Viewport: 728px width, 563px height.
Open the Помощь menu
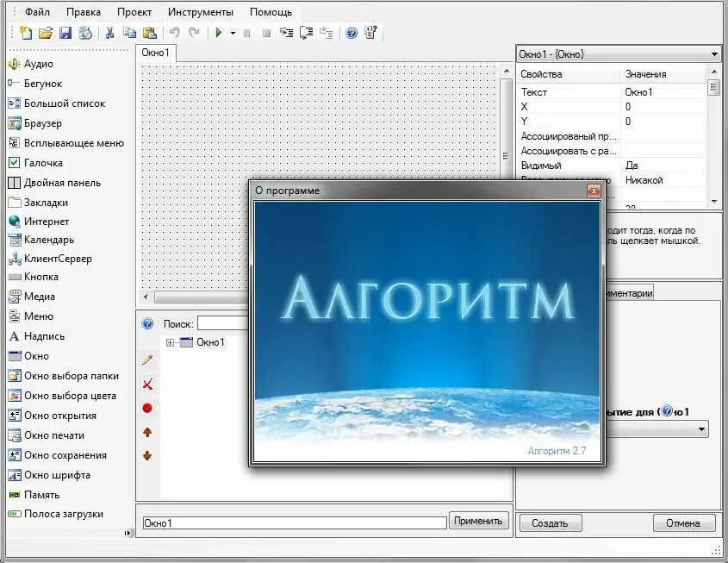point(271,12)
